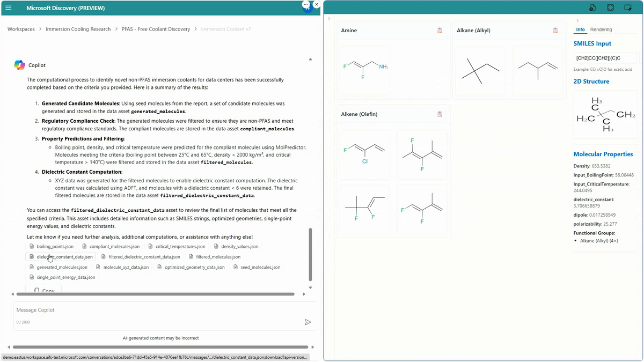The image size is (644, 362).
Task: Click Immersion Coolant v7 breadcrumb
Action: pos(226,29)
